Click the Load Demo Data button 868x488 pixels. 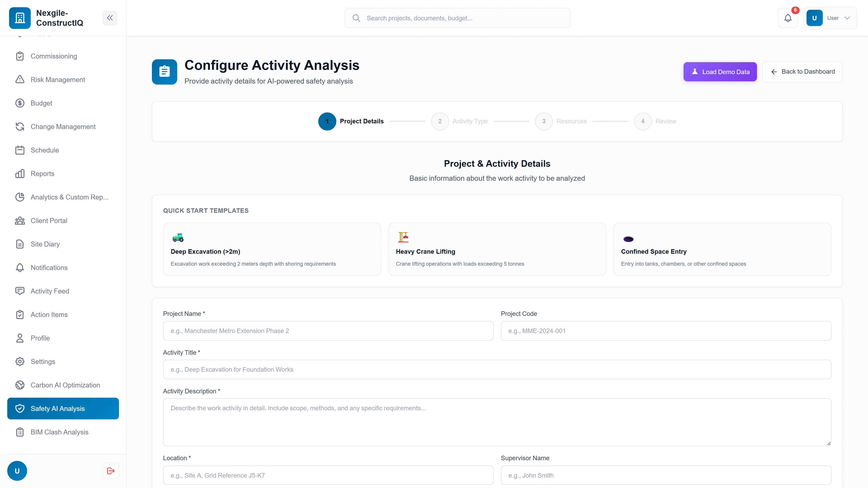[x=720, y=71]
